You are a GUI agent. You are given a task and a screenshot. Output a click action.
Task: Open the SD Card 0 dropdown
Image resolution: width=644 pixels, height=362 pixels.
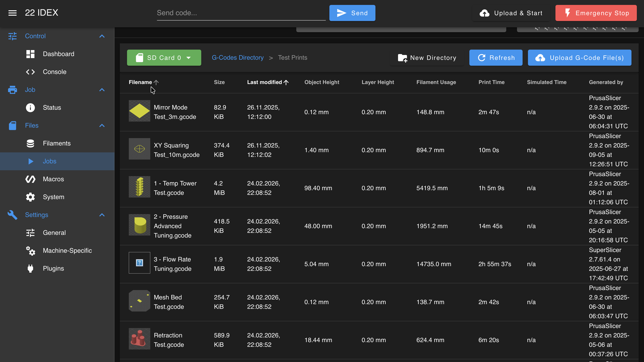[164, 58]
